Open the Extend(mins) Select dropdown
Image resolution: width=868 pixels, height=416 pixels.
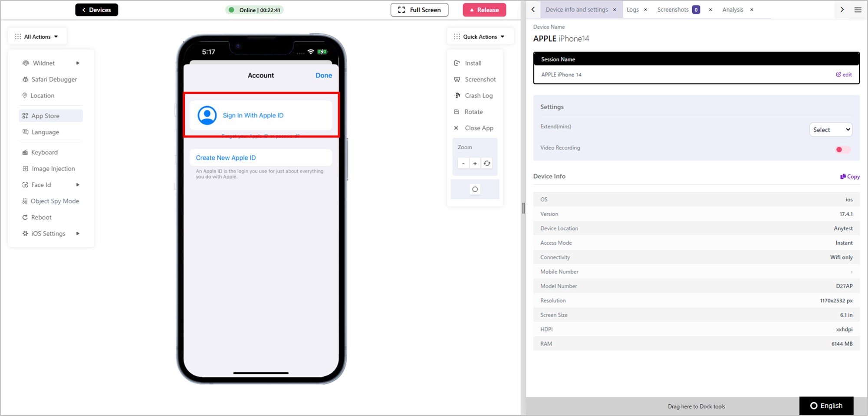click(831, 130)
